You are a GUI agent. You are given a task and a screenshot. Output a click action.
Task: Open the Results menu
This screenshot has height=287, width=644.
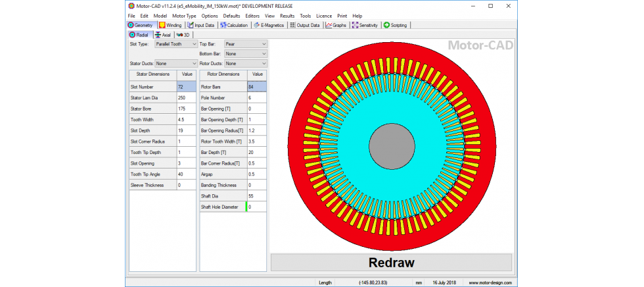[288, 16]
